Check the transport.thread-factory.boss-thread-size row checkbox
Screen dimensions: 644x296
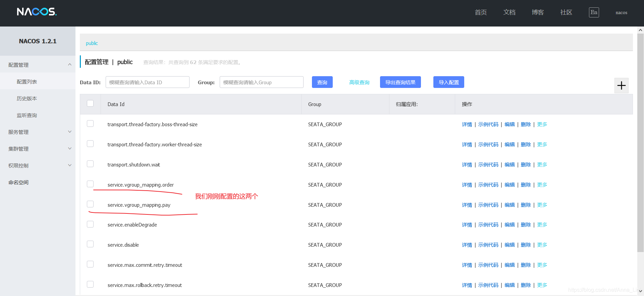pos(90,124)
